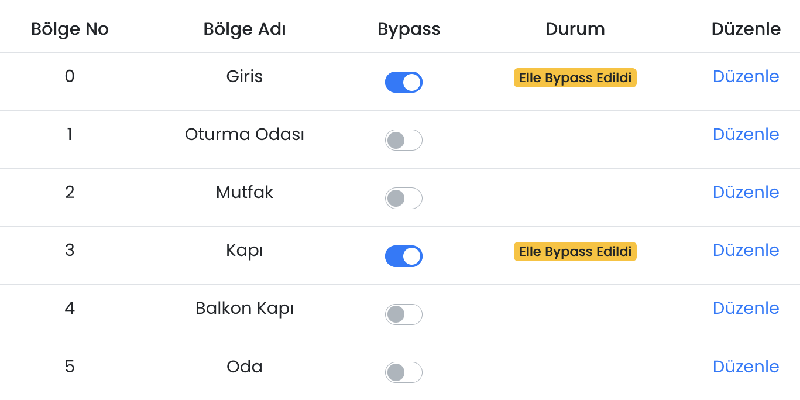Image resolution: width=800 pixels, height=400 pixels.
Task: Enable bypass for Oturma Odası zone
Action: 404,140
